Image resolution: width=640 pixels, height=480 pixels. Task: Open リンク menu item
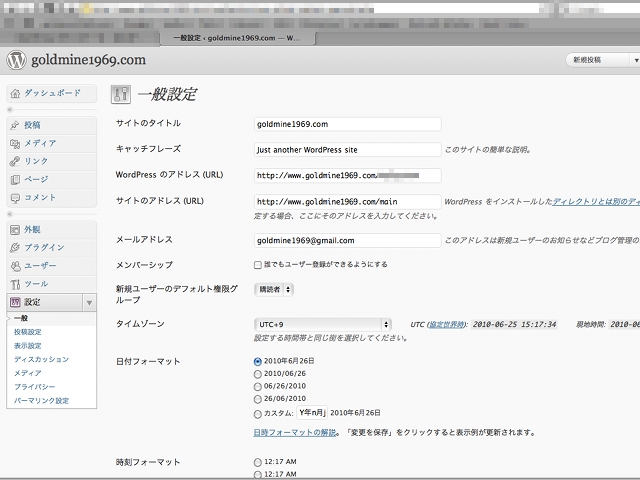[36, 161]
